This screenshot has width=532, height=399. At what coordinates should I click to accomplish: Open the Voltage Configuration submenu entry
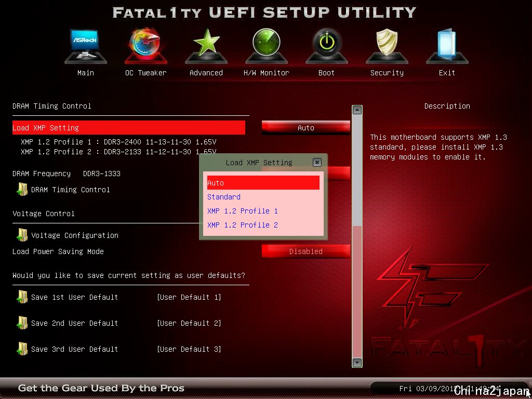click(75, 235)
